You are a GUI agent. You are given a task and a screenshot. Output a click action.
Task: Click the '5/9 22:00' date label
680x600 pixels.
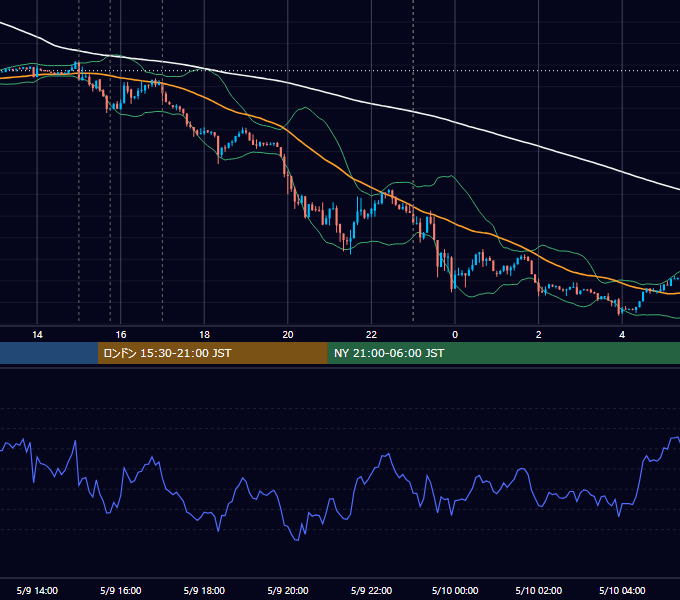pyautogui.click(x=371, y=590)
